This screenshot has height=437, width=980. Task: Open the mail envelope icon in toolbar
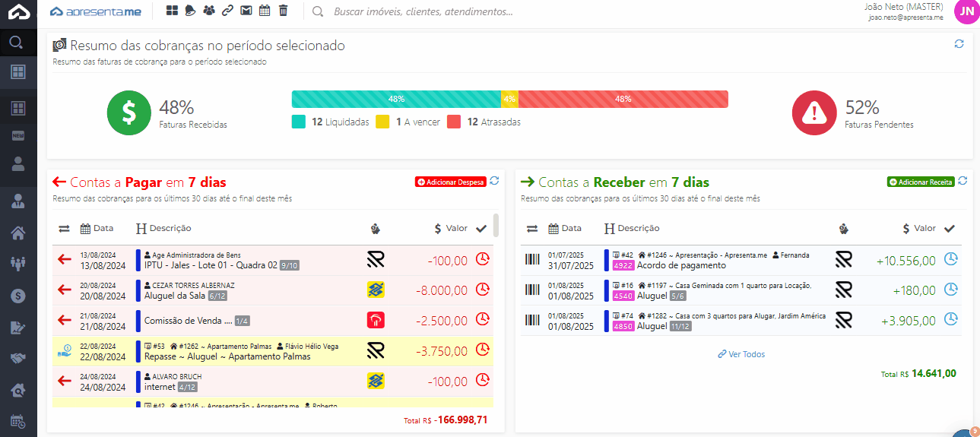click(246, 11)
